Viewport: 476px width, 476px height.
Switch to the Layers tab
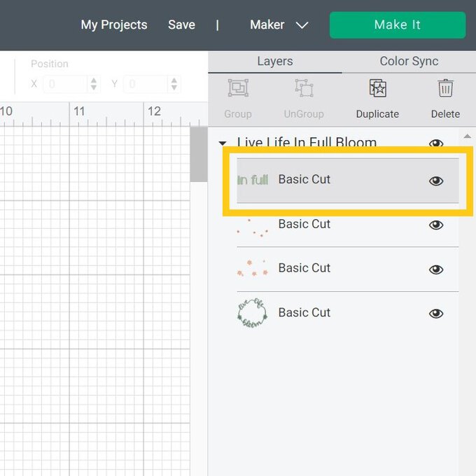(x=274, y=62)
